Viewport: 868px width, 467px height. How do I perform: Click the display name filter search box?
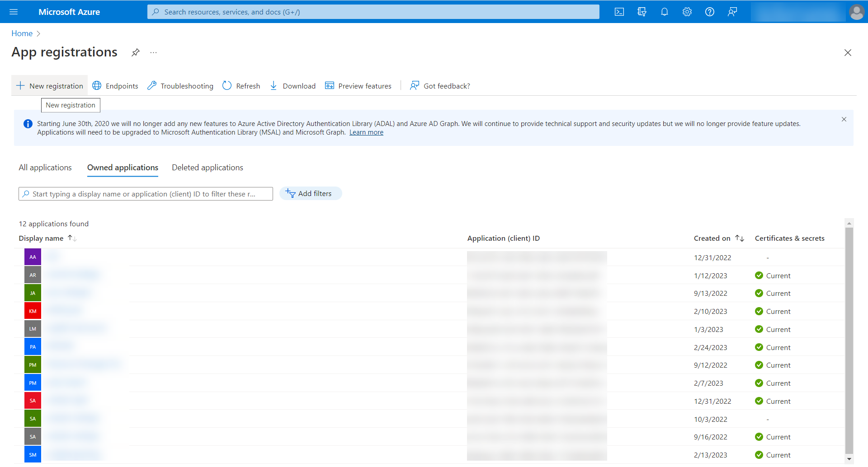pos(146,193)
